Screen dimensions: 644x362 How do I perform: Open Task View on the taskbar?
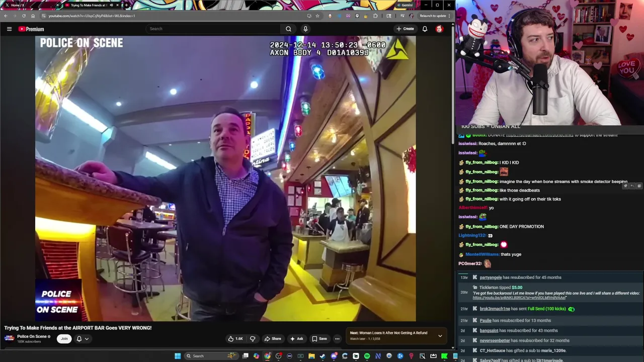click(245, 356)
